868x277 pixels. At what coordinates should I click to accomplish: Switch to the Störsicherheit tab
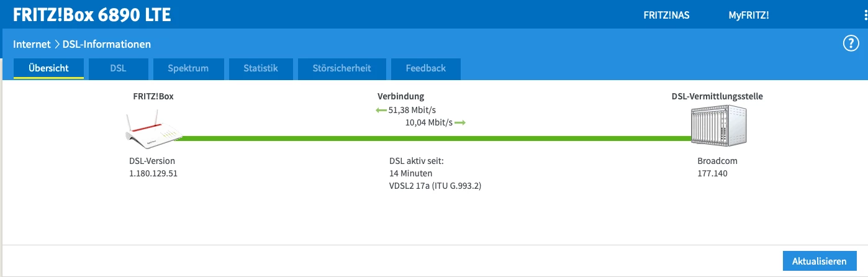pyautogui.click(x=343, y=68)
